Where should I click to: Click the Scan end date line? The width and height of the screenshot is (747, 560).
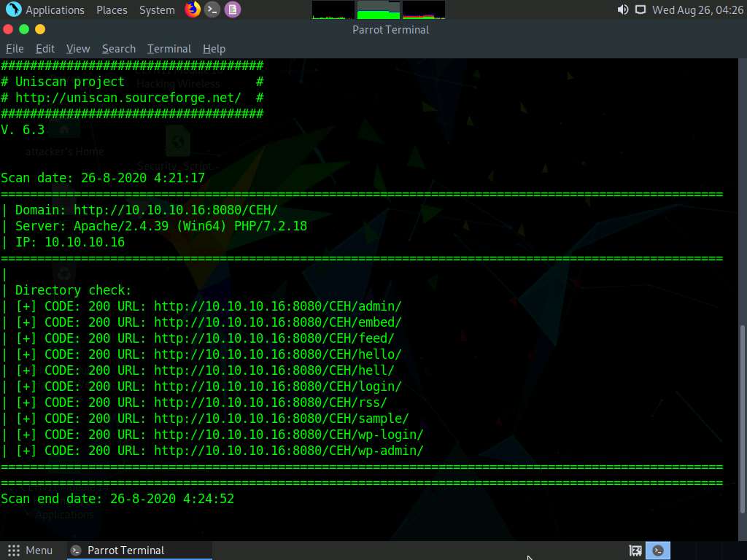117,499
